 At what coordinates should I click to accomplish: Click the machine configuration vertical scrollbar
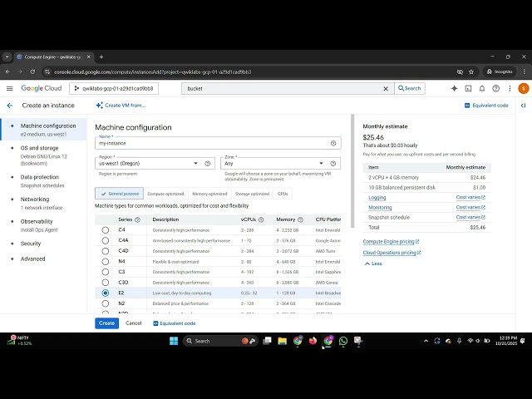(x=352, y=171)
